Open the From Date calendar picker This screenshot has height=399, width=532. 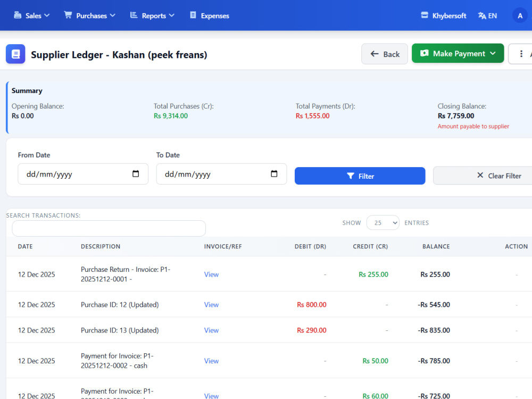click(136, 174)
